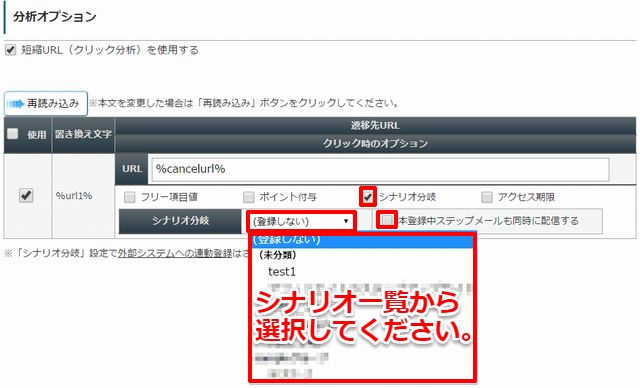Choose test1 from the scenario list

point(282,272)
